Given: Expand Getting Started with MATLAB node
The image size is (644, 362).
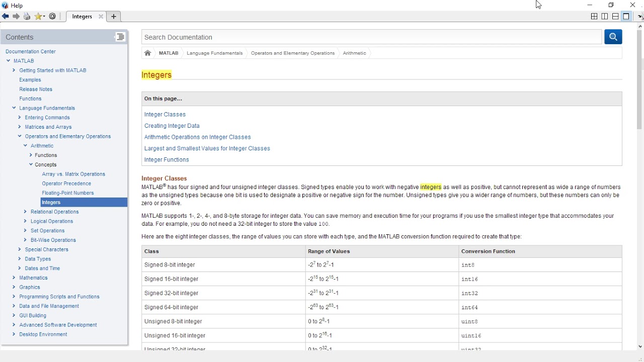Looking at the screenshot, I should click(14, 70).
